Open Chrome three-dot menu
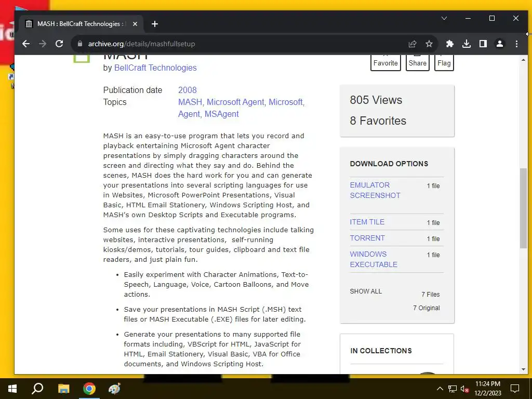 516,44
